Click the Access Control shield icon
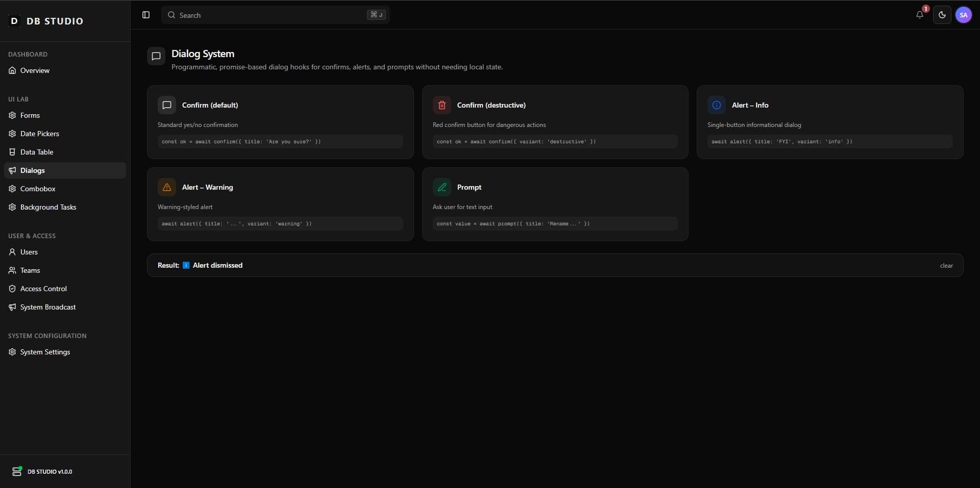 click(x=12, y=289)
